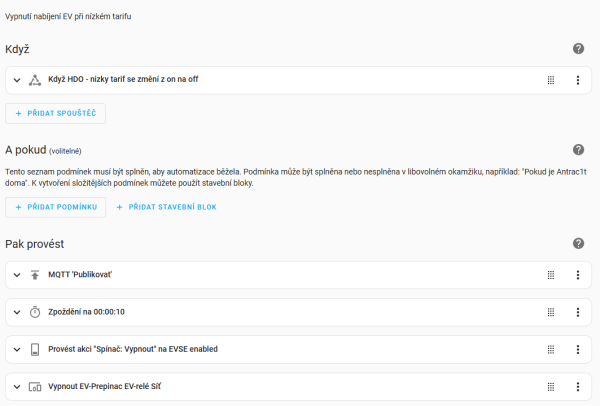
Task: Open help for the Když section
Action: (x=578, y=49)
